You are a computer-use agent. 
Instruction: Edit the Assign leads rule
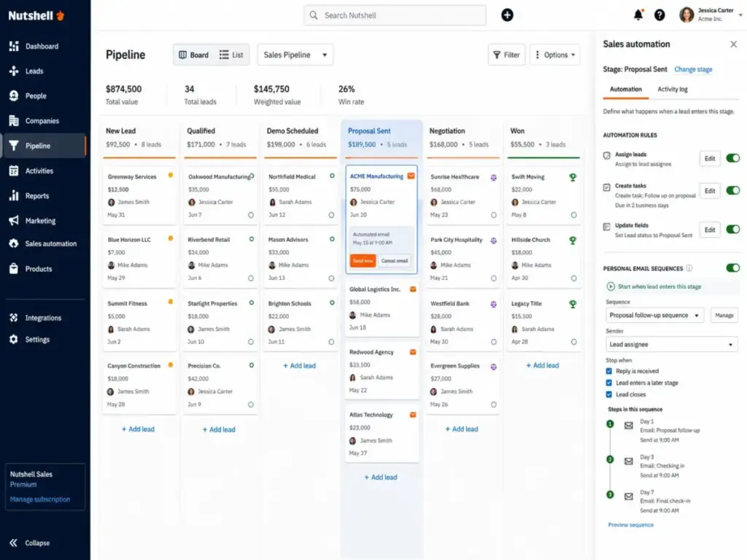click(710, 158)
